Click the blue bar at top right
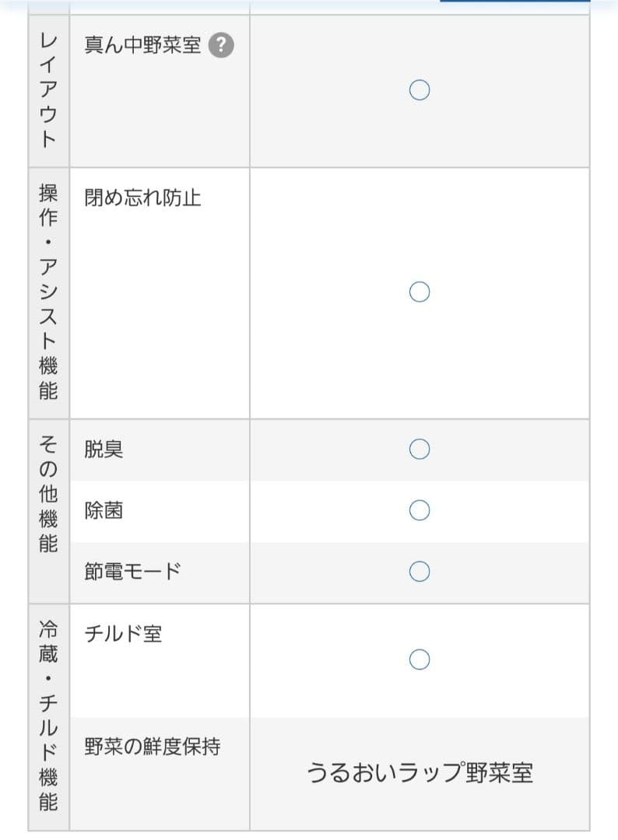Viewport: 618px width, 840px height. coord(514,3)
